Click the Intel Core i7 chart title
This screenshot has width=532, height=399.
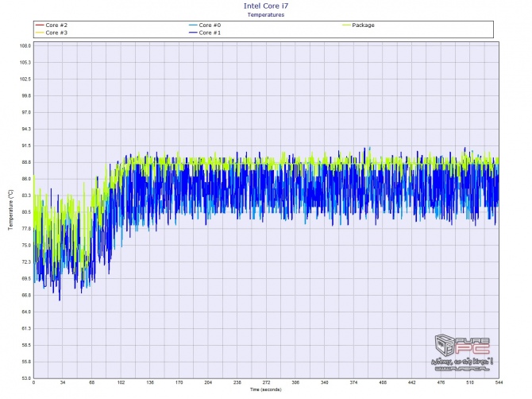pos(266,6)
